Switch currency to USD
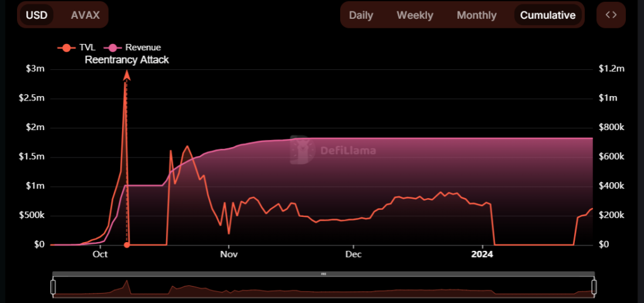Viewport: 644px width, 303px height. [37, 15]
